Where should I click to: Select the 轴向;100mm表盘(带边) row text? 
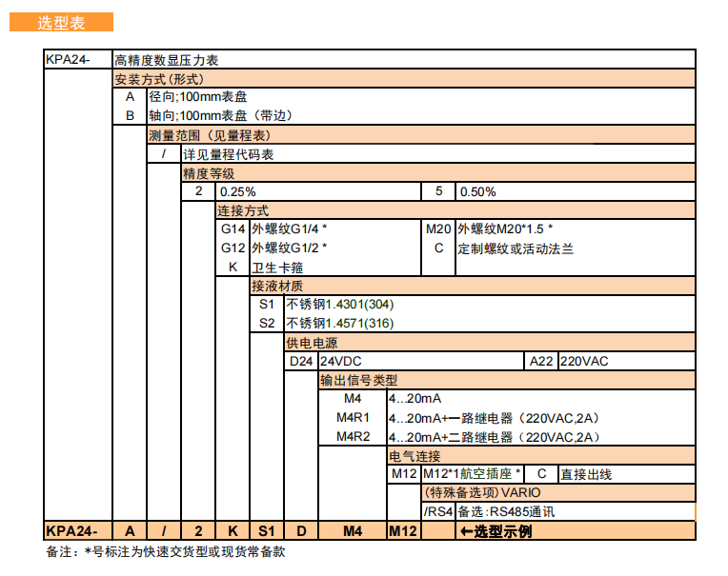[220, 115]
